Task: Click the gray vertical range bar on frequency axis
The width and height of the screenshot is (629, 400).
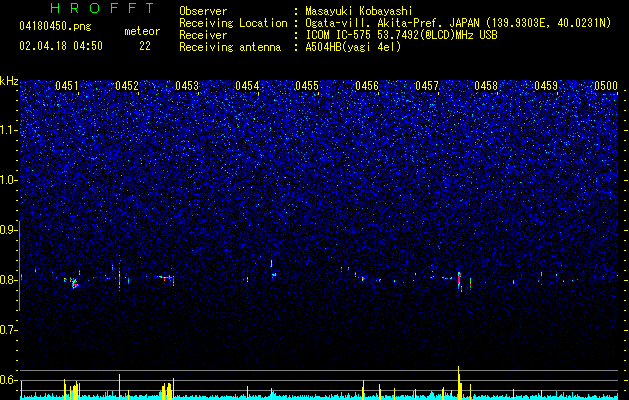Action: click(19, 265)
